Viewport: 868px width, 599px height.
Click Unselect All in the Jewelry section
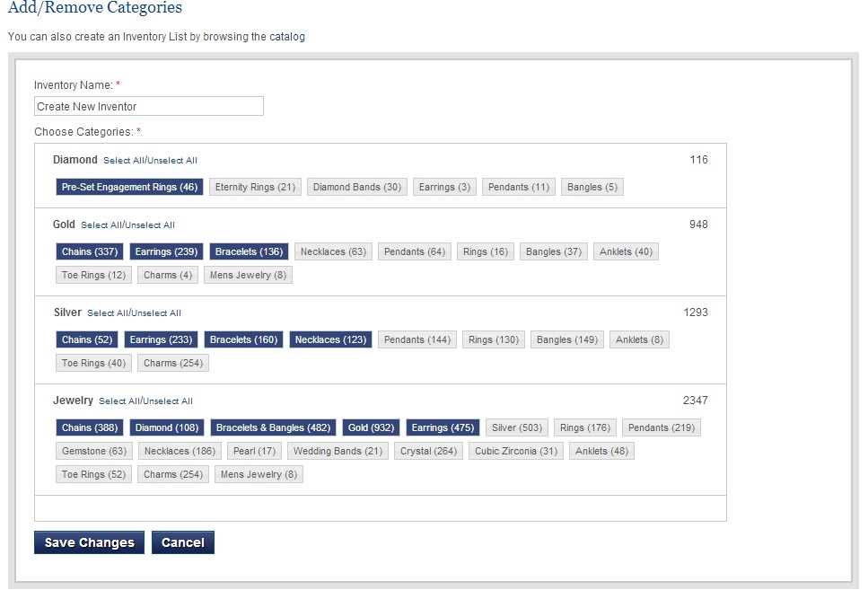(168, 401)
